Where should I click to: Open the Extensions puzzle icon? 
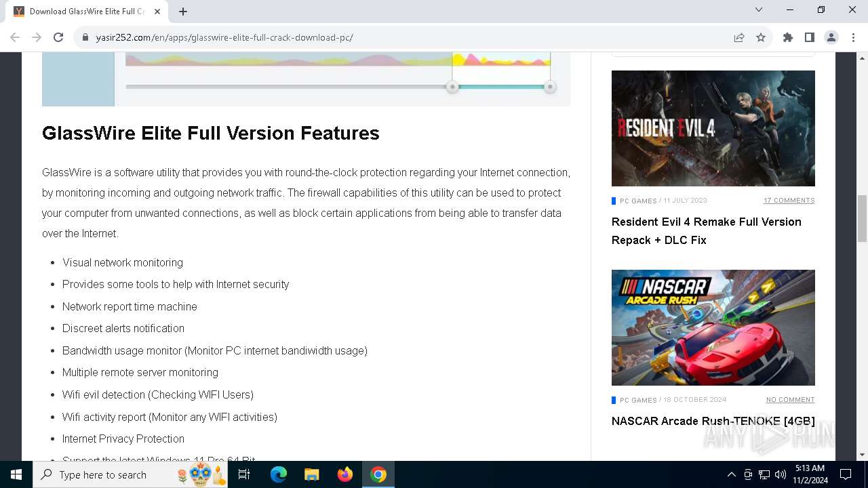788,38
